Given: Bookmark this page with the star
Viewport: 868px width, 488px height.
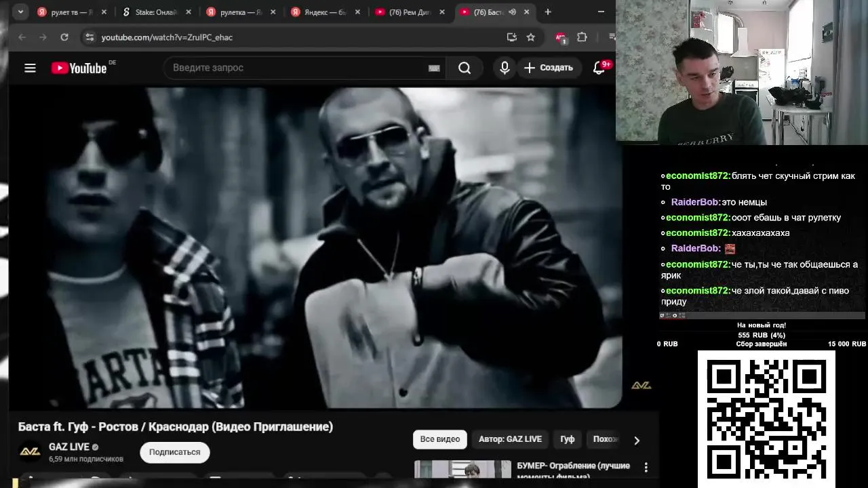Looking at the screenshot, I should [530, 37].
